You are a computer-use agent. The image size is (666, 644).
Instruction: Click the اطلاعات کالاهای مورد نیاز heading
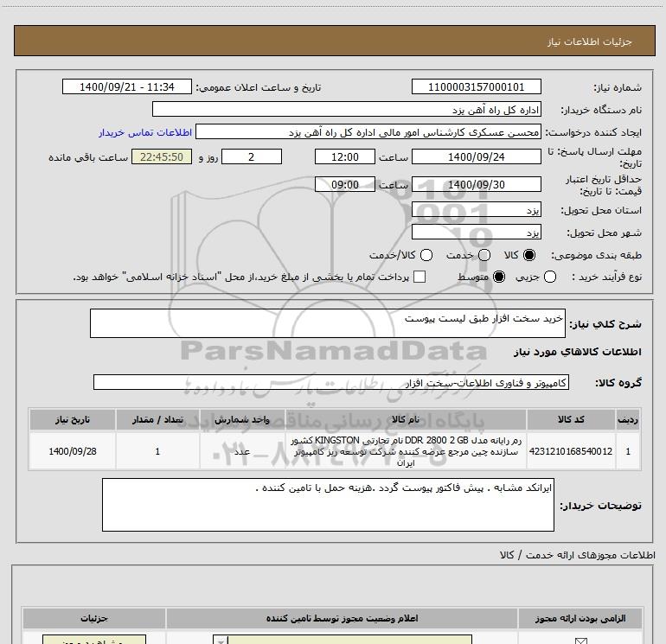[x=578, y=352]
